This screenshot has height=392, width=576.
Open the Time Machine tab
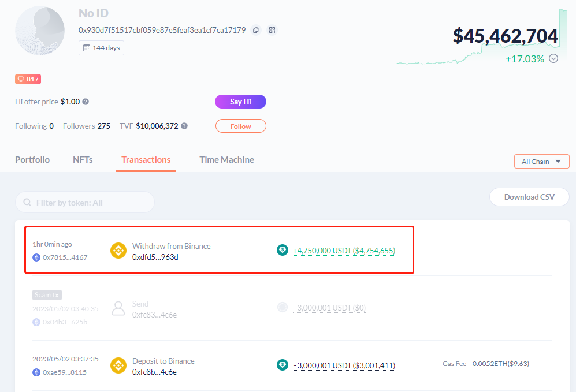point(226,160)
